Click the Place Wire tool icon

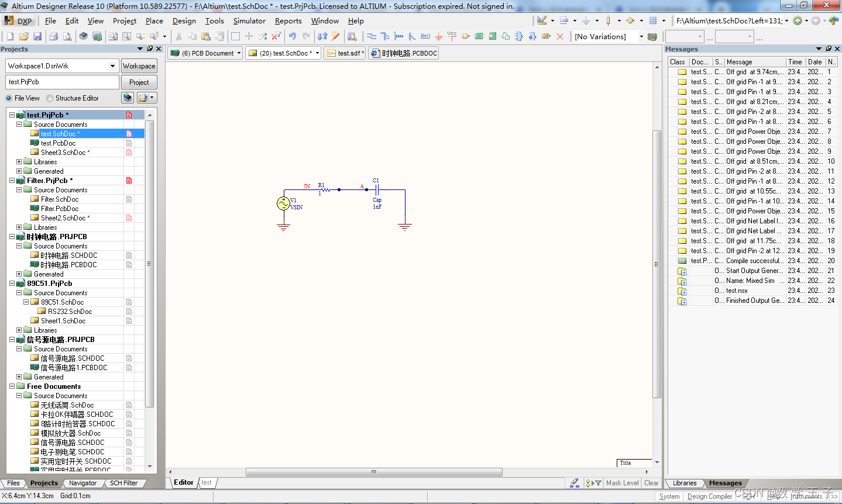pos(372,36)
